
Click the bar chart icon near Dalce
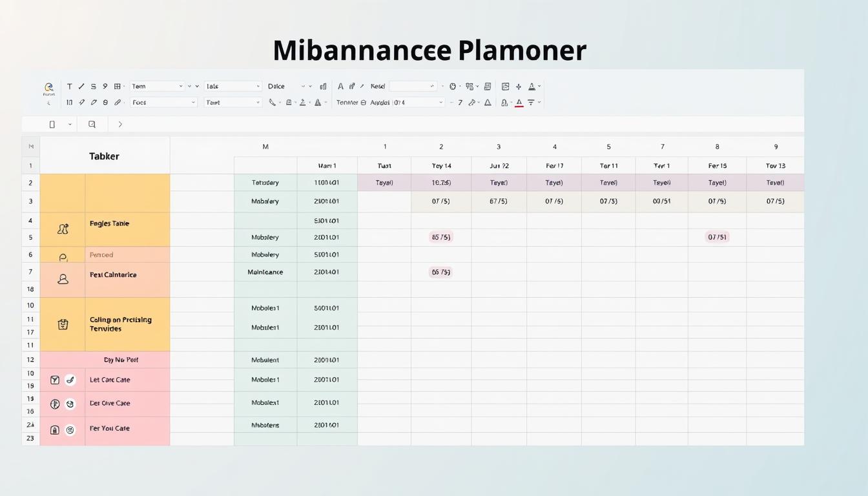[323, 86]
